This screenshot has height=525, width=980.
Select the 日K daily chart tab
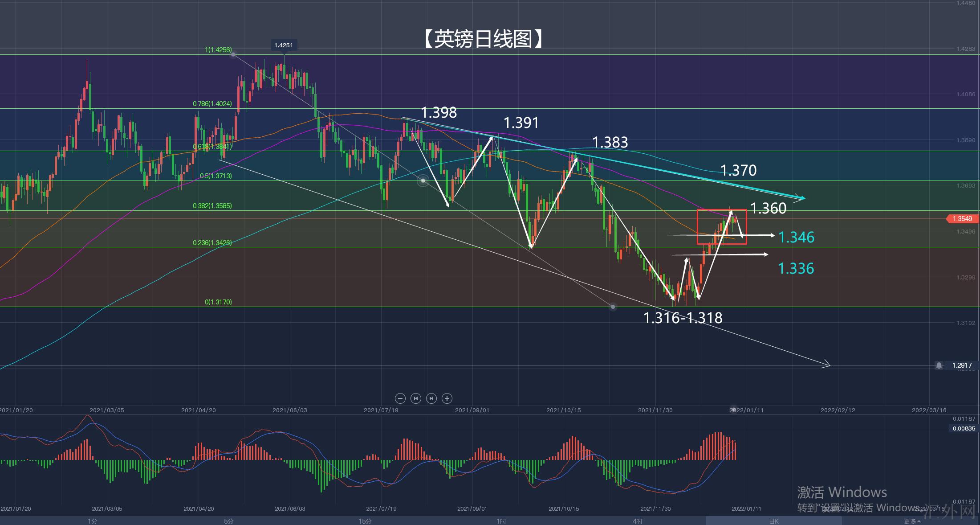tap(774, 521)
